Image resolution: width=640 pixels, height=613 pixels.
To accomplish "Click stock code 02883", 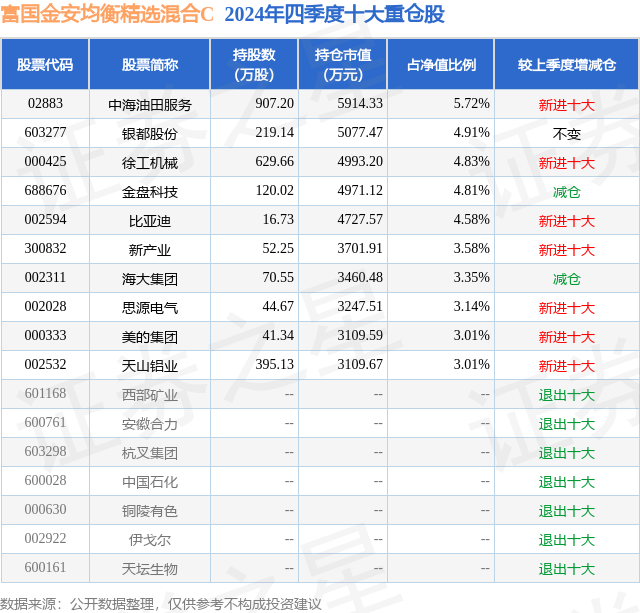I will (45, 103).
